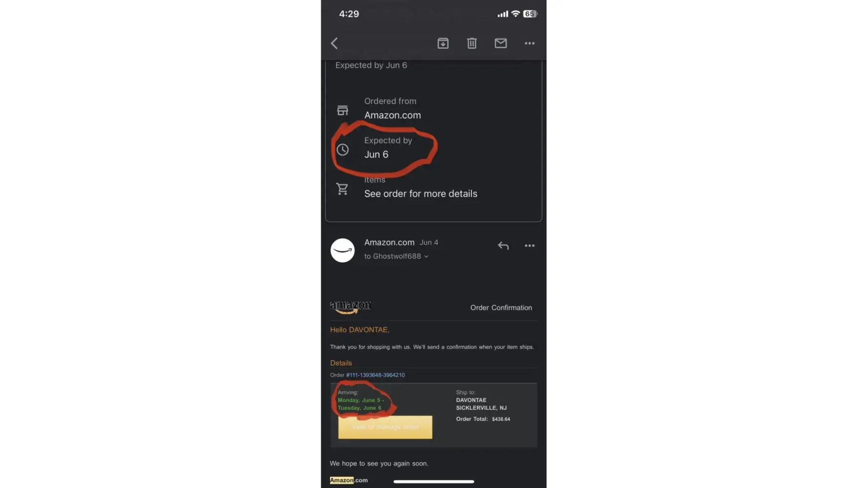Open message options next to reply arrow
The height and width of the screenshot is (488, 868).
530,245
